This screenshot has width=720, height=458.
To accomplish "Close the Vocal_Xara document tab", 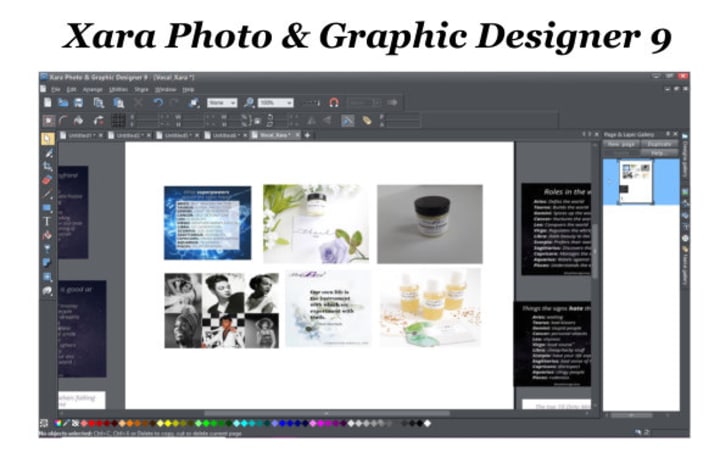I will 298,136.
